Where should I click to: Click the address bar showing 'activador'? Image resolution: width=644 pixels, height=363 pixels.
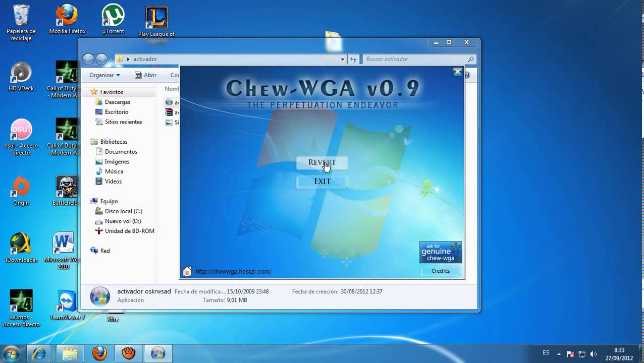tap(231, 59)
